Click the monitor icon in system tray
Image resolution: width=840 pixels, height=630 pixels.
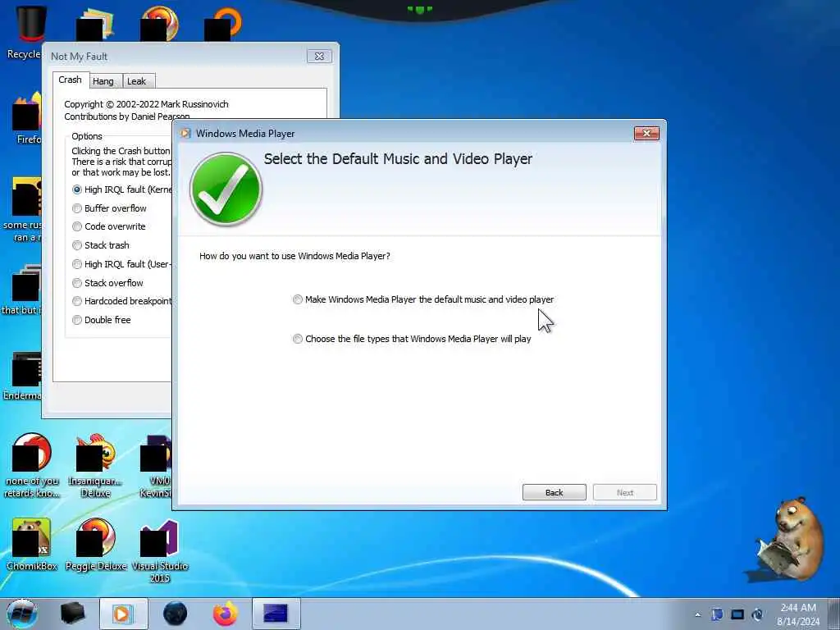[x=737, y=614]
